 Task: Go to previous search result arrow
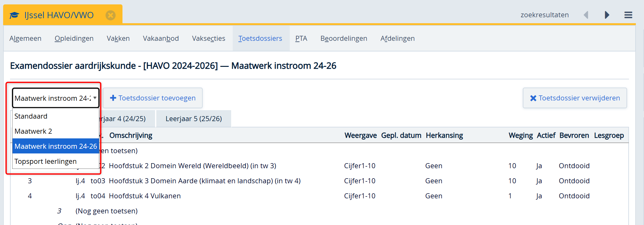coord(586,15)
